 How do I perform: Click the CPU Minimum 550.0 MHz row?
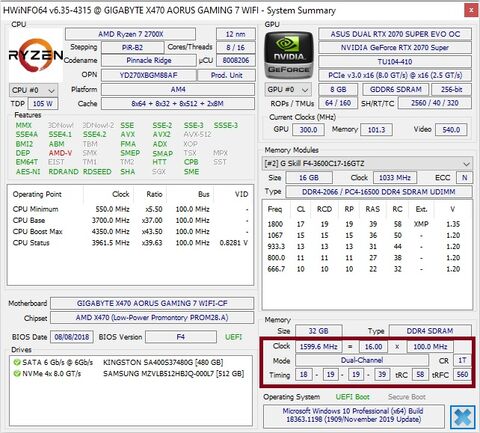click(130, 209)
